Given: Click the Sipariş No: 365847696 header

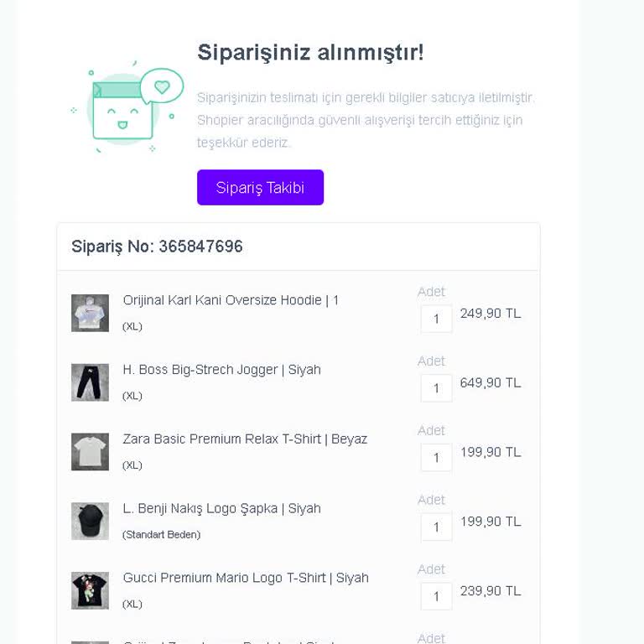Looking at the screenshot, I should coord(157,247).
